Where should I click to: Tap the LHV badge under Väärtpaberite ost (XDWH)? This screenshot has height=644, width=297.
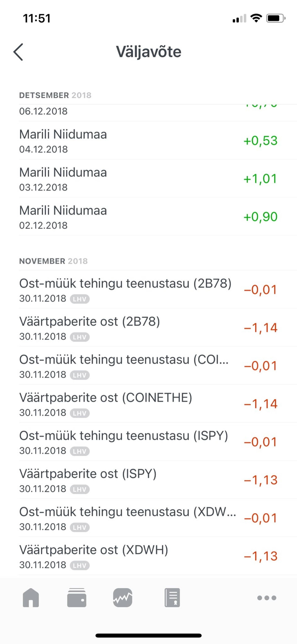80,566
